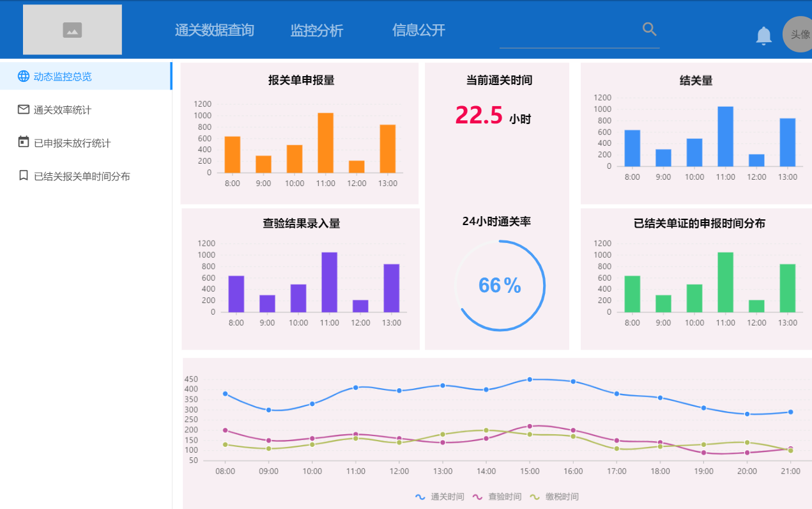Click the blue 9:00 bar in 结关量
Screen dimensions: 812x509
point(663,158)
